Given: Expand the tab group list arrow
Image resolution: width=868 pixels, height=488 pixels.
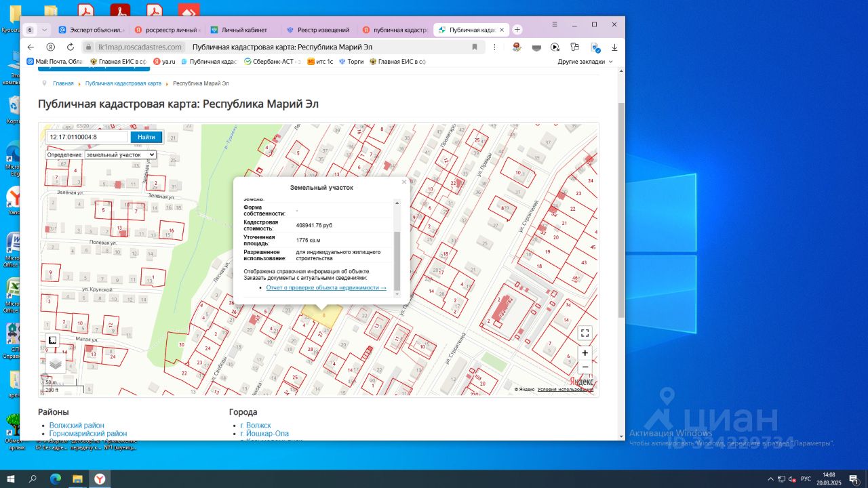Looking at the screenshot, I should [45, 30].
